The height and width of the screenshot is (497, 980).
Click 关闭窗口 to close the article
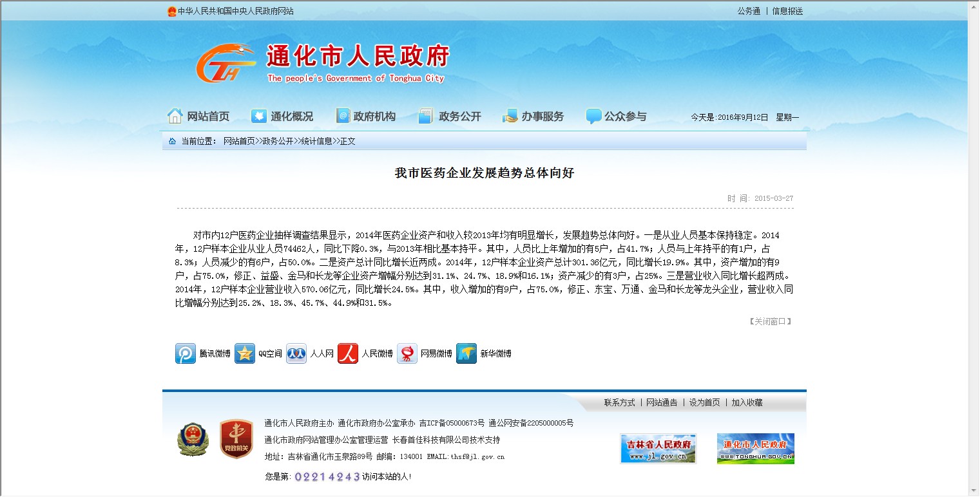[x=770, y=321]
